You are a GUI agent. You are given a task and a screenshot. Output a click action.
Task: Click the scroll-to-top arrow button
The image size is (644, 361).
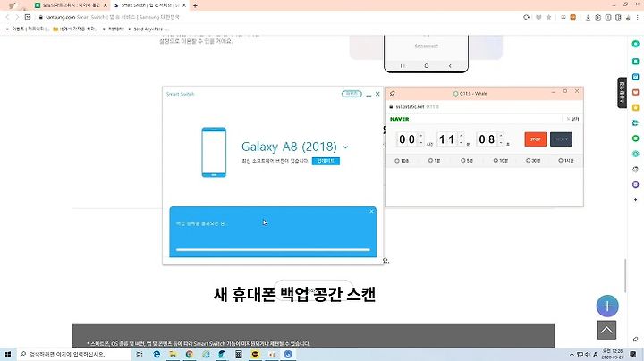(606, 330)
